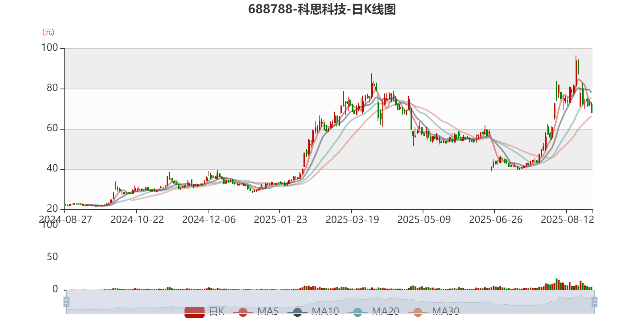Click the 2024-12-06 date axis label
The image size is (644, 322).
[209, 220]
